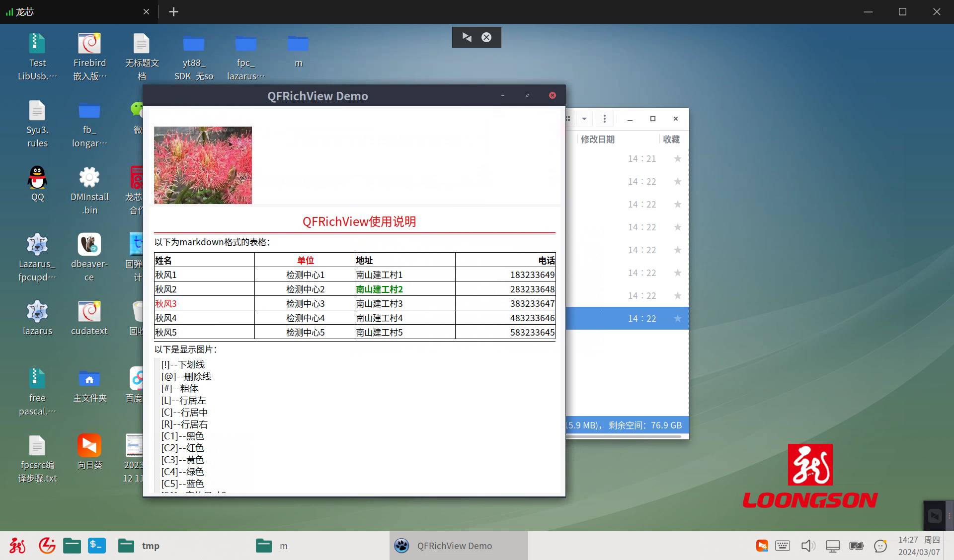Toggle favorite star on the first 14:22 row
Screen dimensions: 954x560
point(677,181)
